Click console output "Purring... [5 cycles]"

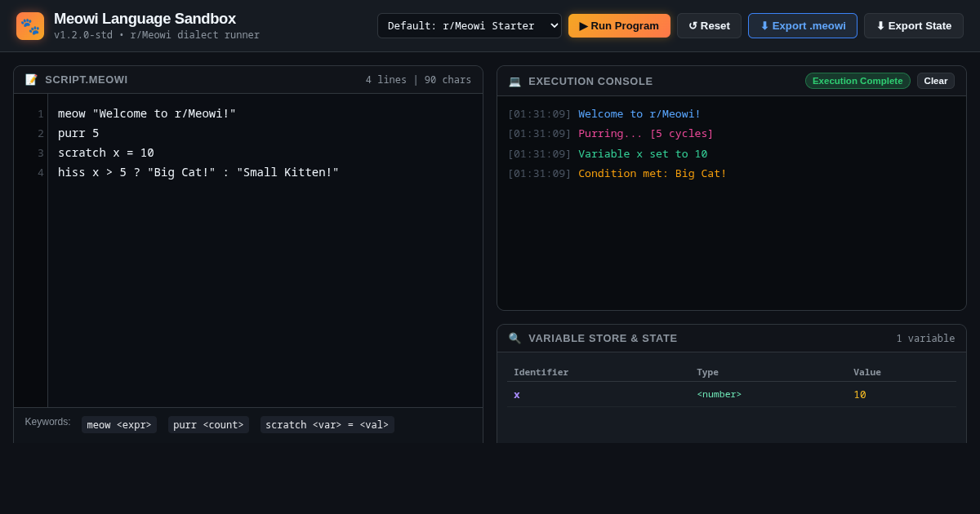pyautogui.click(x=646, y=133)
